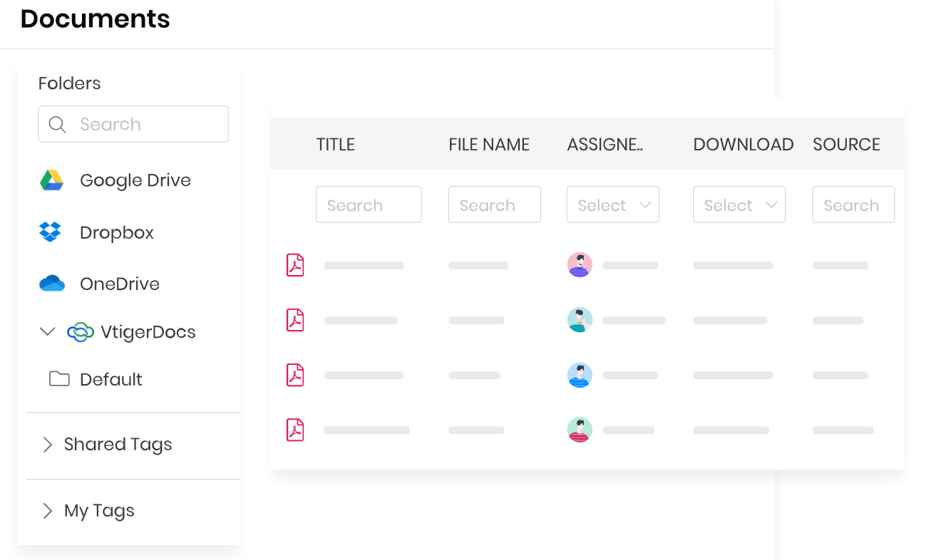Open the first PDF document icon

(x=295, y=264)
